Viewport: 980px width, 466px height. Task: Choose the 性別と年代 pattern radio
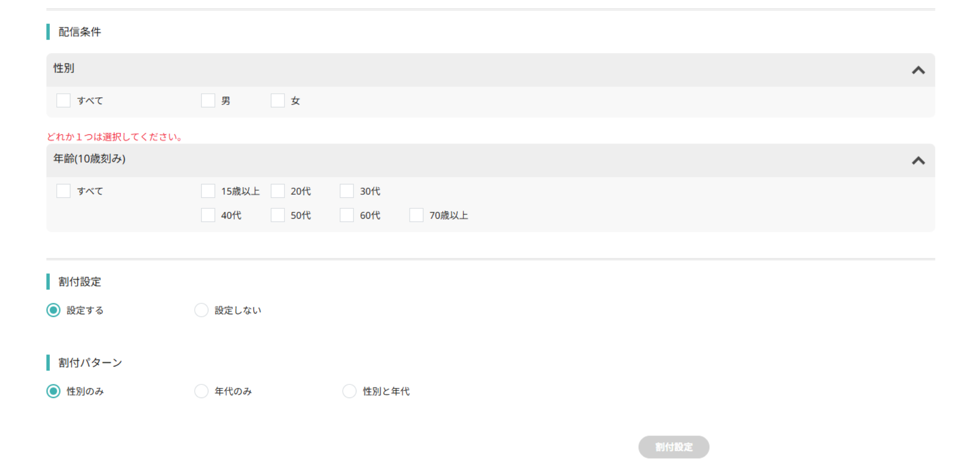349,391
